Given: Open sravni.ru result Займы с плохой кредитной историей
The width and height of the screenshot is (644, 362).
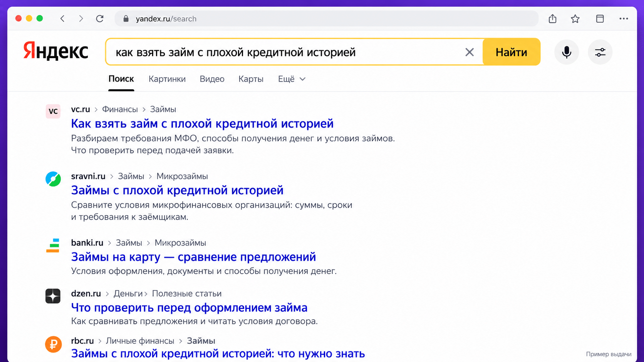Looking at the screenshot, I should tap(177, 190).
